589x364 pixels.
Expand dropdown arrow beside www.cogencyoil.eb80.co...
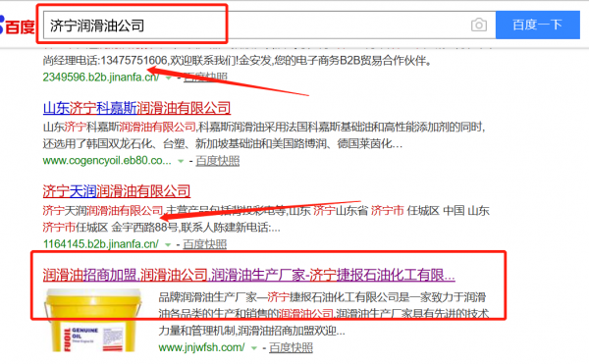click(181, 161)
